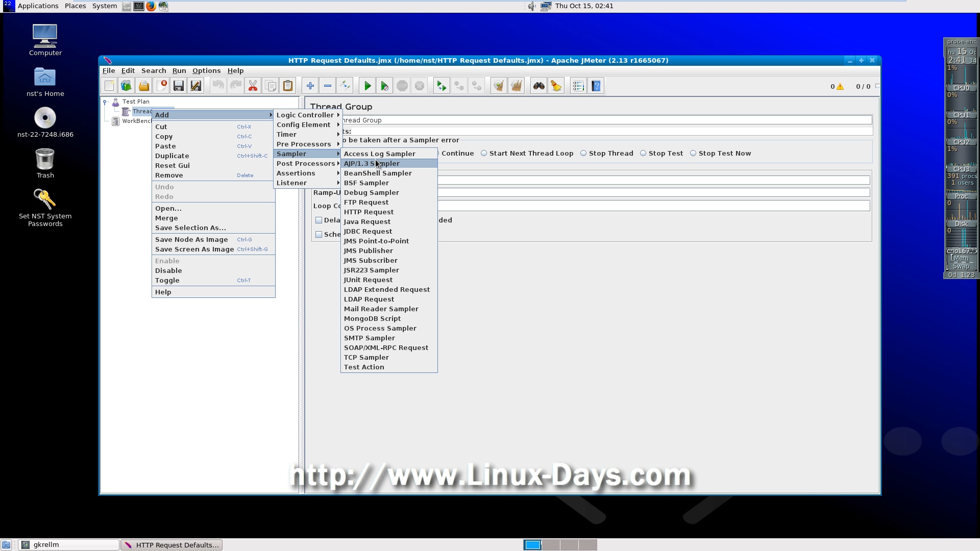Viewport: 980px width, 551px height.
Task: Select Start Next Thread Loop radio button
Action: [x=484, y=154]
